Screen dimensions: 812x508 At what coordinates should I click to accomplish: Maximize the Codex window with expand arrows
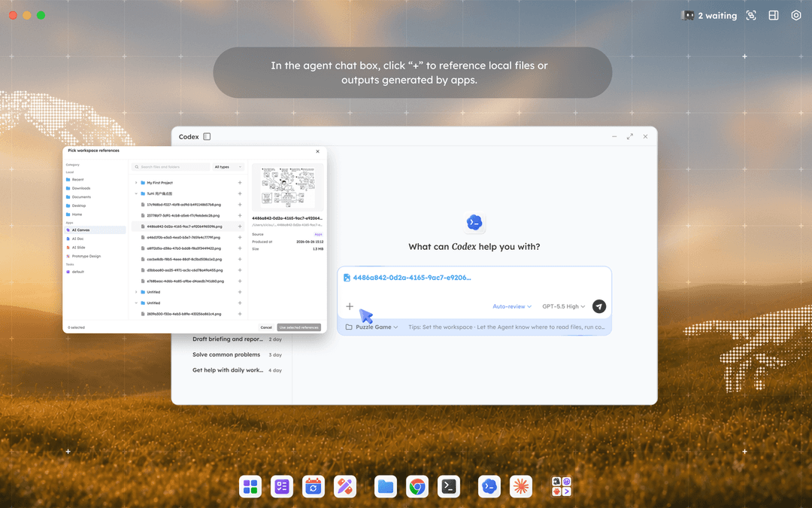[630, 136]
